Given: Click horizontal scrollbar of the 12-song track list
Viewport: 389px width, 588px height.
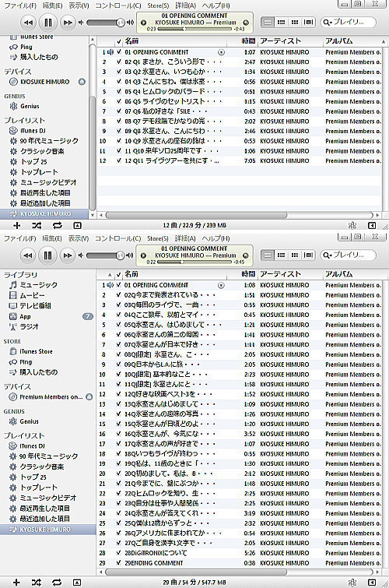Looking at the screenshot, I should point(196,215).
